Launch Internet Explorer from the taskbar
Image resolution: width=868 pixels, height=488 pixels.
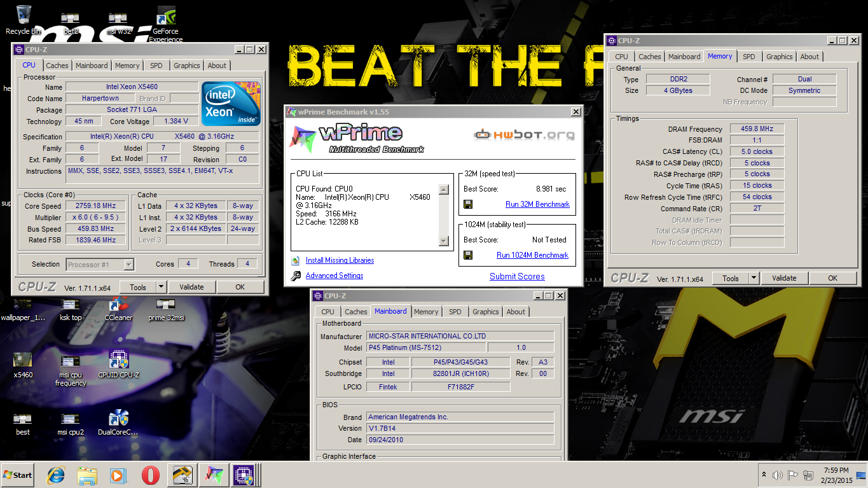(57, 475)
